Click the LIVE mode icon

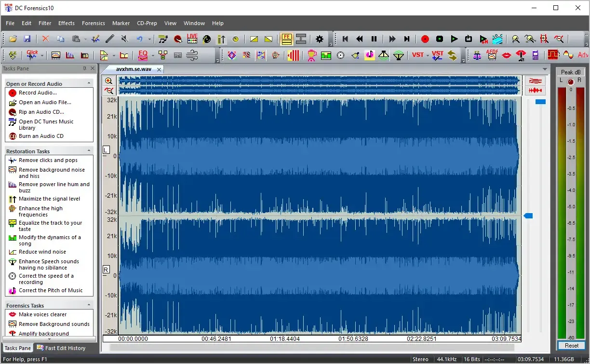192,39
